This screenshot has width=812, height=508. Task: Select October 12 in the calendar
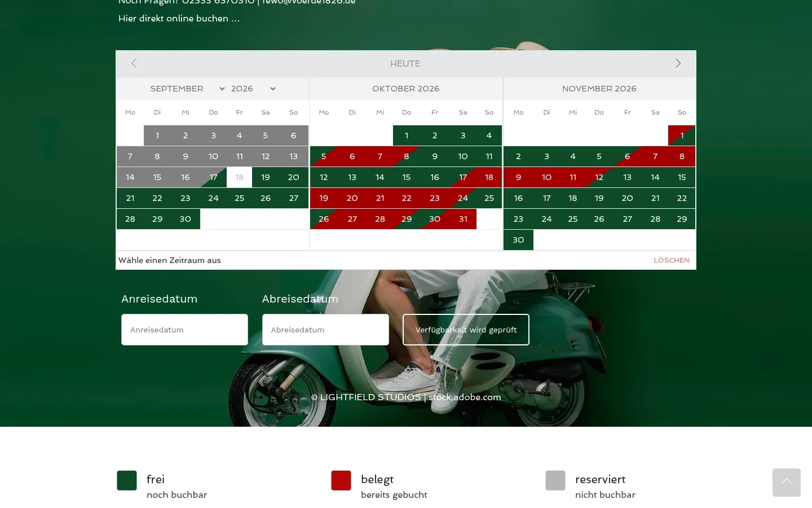click(x=324, y=177)
